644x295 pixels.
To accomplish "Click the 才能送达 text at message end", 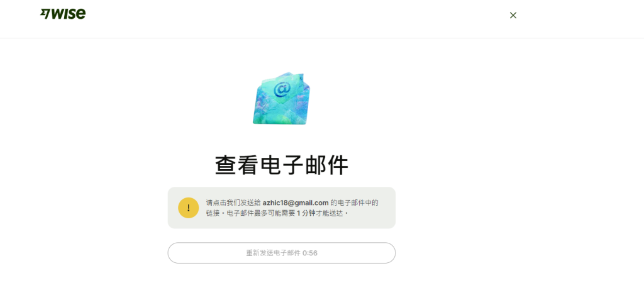I will 330,213.
